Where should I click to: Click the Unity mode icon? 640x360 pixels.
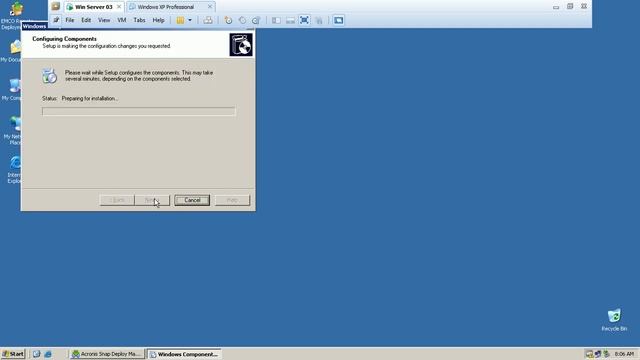319,20
